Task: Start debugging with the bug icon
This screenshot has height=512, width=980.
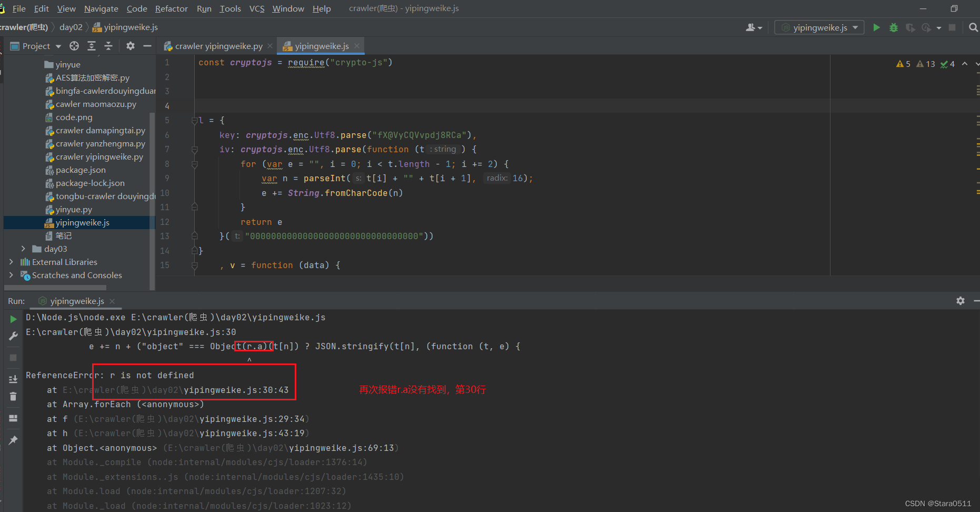Action: coord(893,27)
